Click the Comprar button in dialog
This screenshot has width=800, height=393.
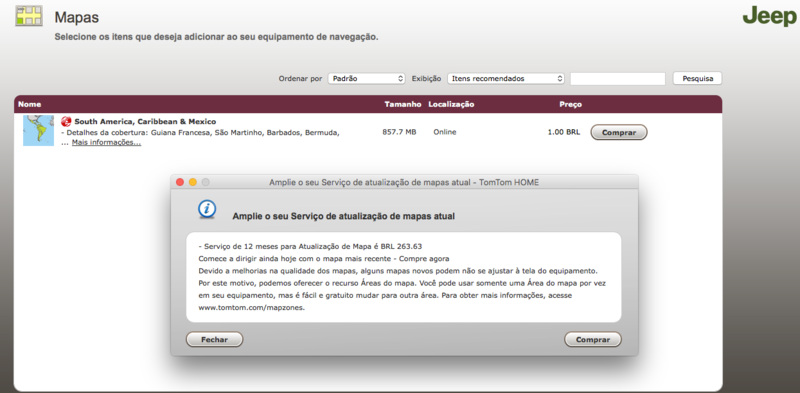(593, 339)
